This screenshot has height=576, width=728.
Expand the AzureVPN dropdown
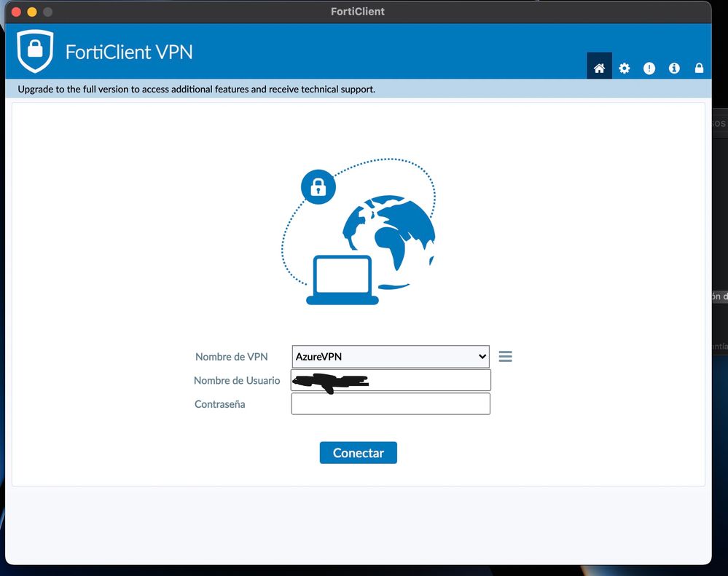pos(391,357)
